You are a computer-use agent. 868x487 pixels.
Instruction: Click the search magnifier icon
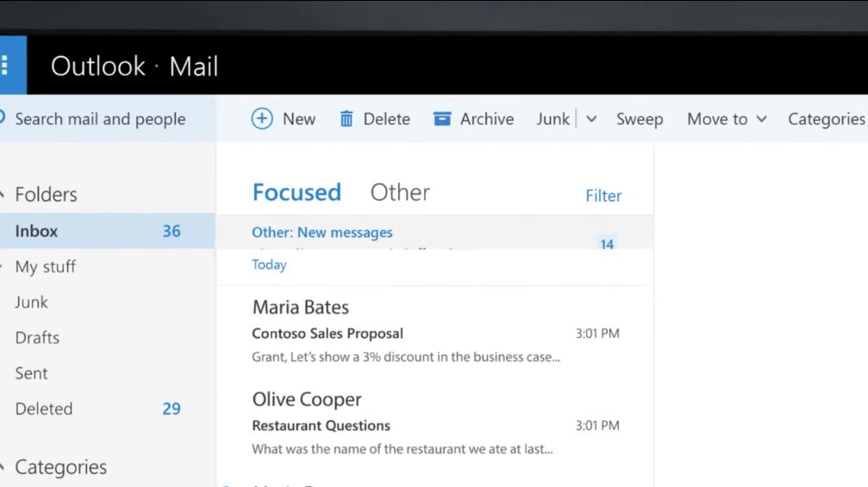click(x=3, y=118)
